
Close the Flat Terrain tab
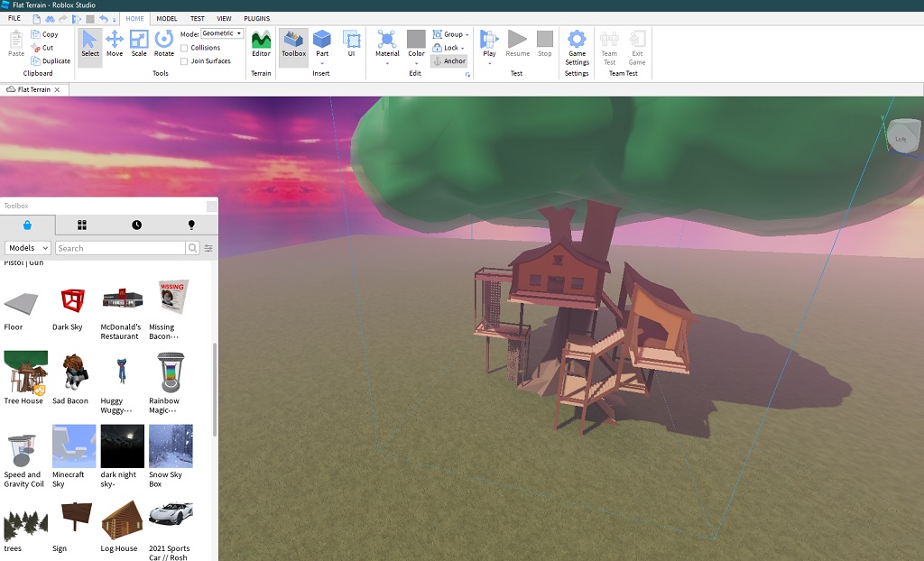tap(57, 89)
